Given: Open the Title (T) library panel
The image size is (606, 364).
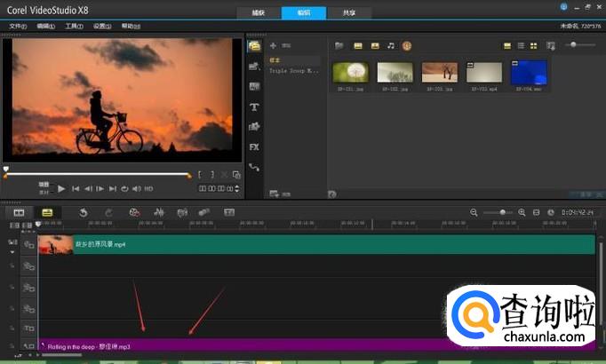Looking at the screenshot, I should click(x=254, y=107).
